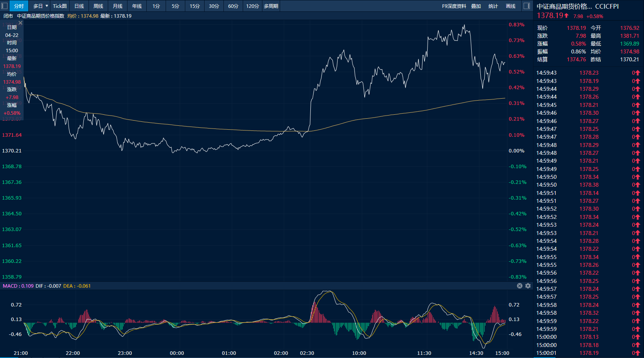Open F9深度资料 detailed info
This screenshot has height=358, width=644.
[x=454, y=6]
